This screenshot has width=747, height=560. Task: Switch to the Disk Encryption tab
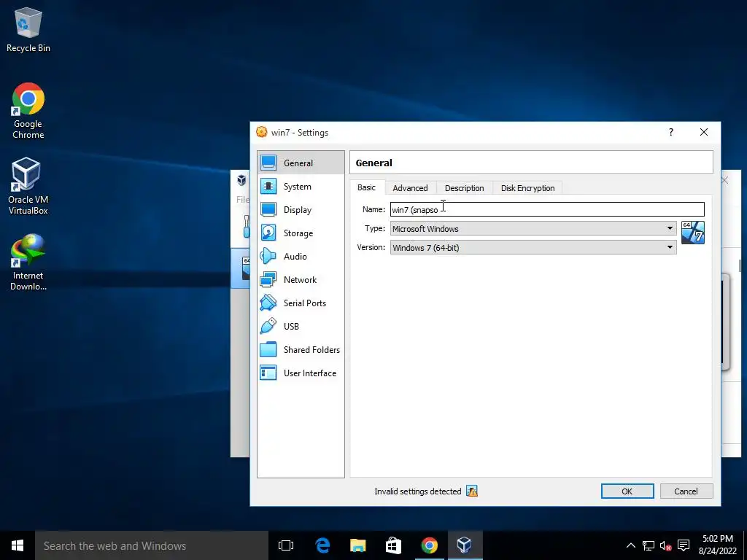[x=527, y=188]
